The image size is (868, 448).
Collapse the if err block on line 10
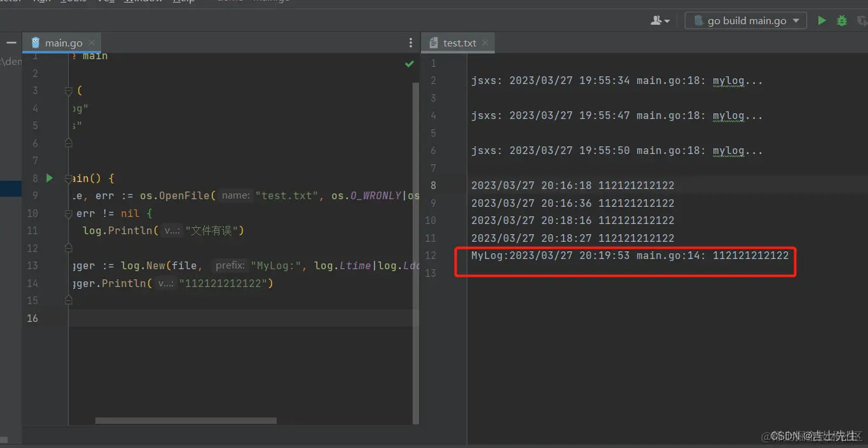(x=69, y=213)
